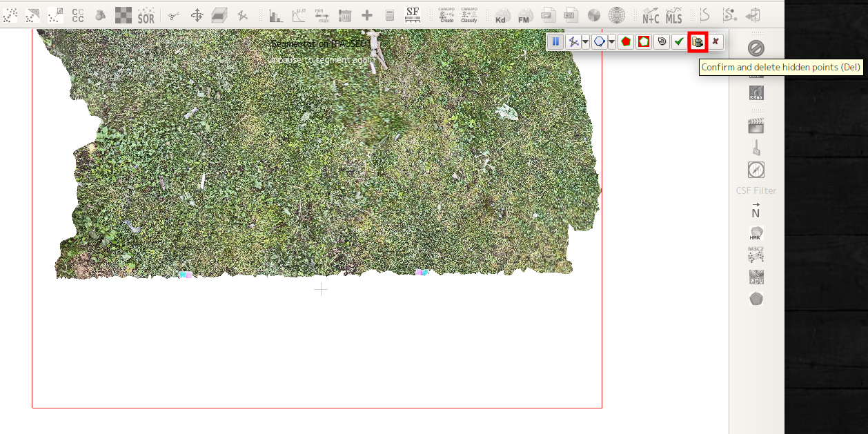Click the color sphere toolbar icon
This screenshot has height=434, width=868.
click(x=594, y=14)
